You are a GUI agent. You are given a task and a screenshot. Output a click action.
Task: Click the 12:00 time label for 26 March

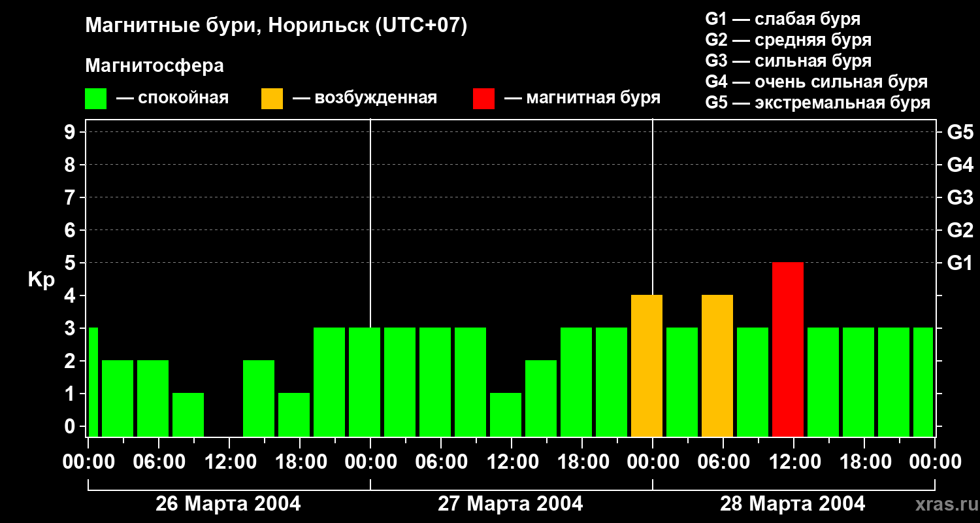(229, 462)
